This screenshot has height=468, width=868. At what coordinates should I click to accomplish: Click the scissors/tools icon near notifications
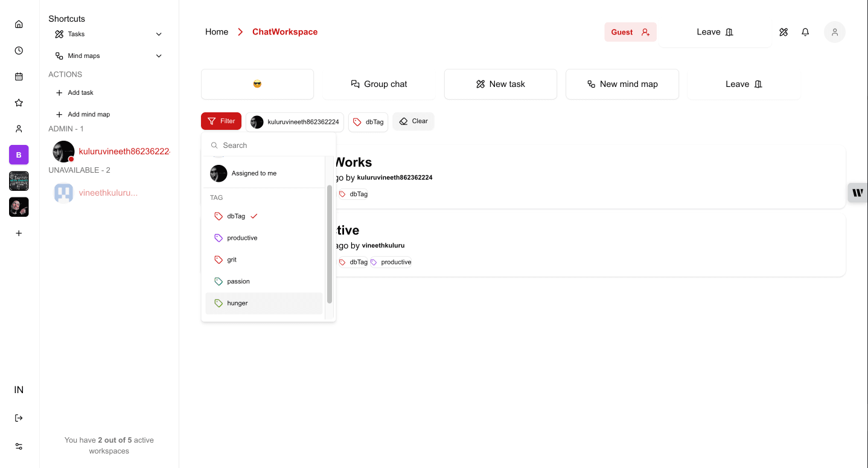(x=783, y=32)
